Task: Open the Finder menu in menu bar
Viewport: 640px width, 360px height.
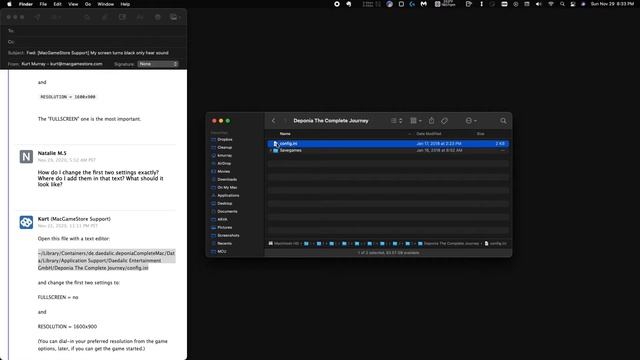Action: point(26,4)
